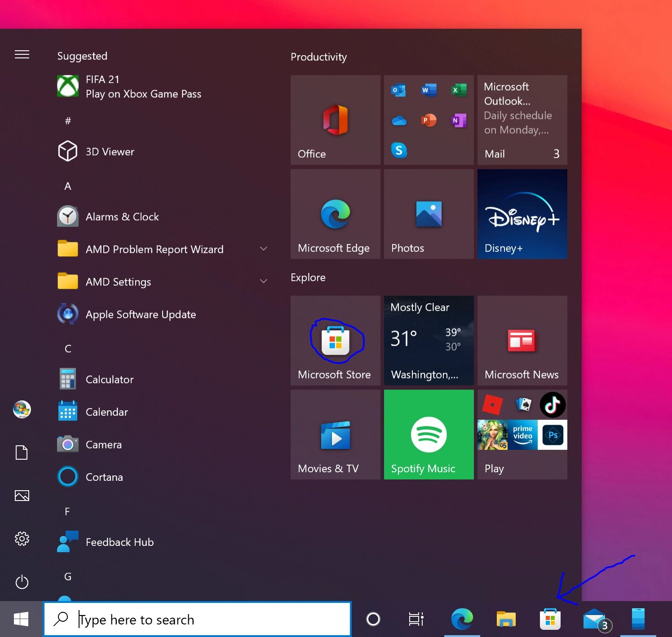Open Outlook in the Office apps tile

click(398, 90)
